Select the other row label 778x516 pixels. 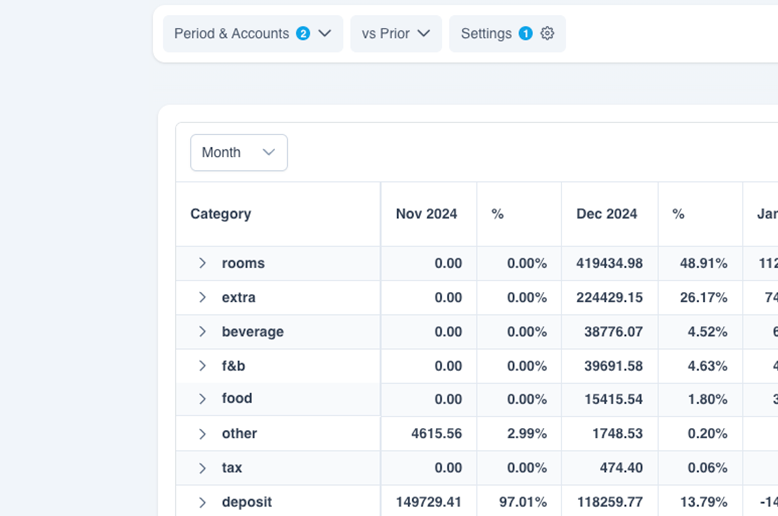[239, 433]
